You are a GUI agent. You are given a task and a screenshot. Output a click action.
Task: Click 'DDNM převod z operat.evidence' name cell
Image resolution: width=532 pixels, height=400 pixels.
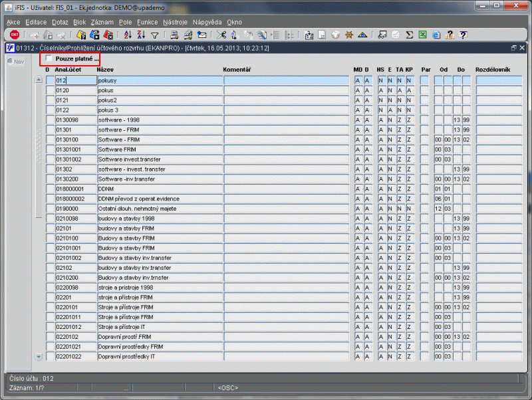(x=160, y=199)
